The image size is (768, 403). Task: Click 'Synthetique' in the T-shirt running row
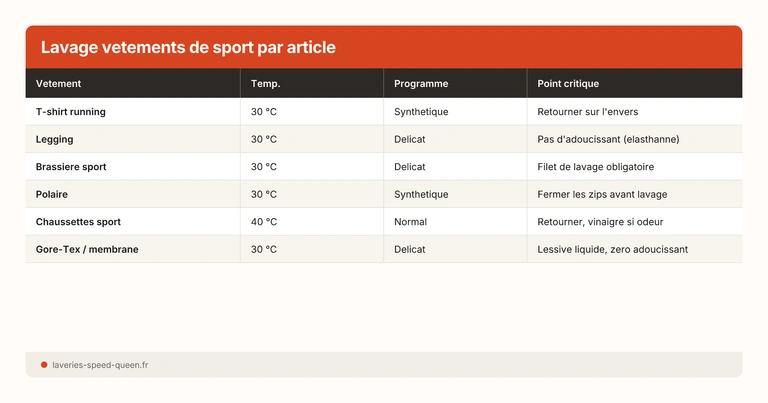421,112
